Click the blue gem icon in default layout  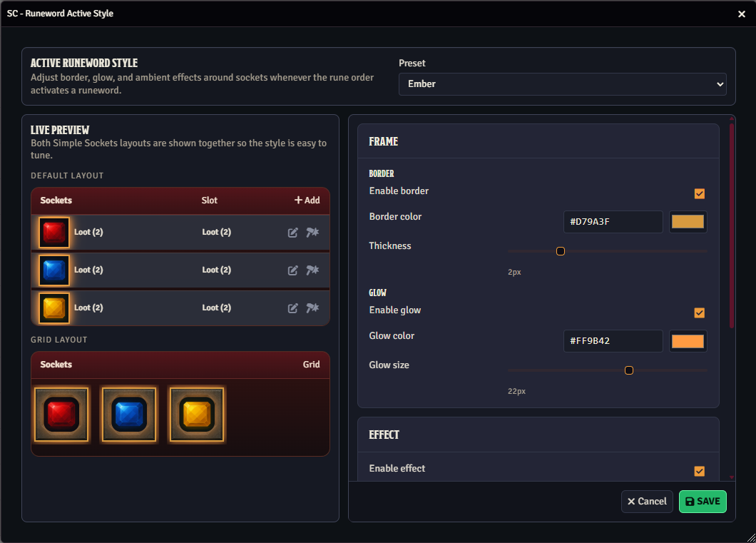(54, 270)
